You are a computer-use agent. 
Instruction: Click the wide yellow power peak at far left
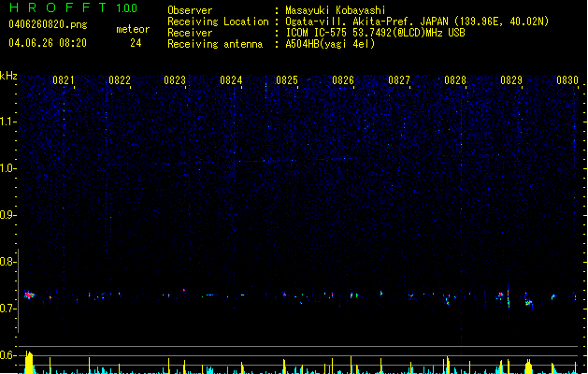tap(29, 363)
